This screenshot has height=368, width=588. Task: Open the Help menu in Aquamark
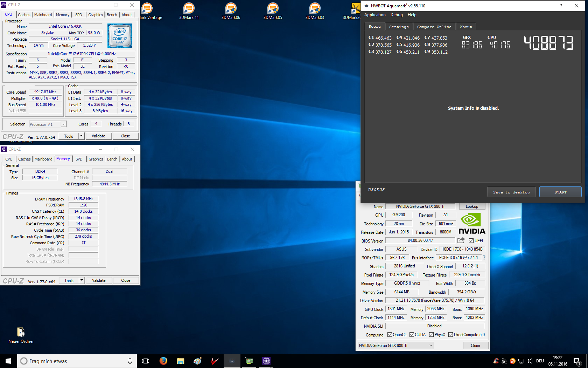[412, 15]
